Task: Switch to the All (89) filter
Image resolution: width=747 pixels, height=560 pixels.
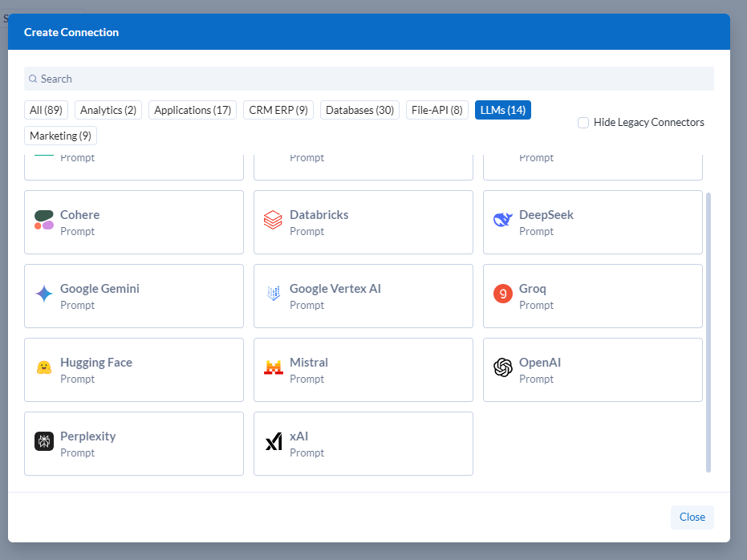Action: pyautogui.click(x=47, y=110)
